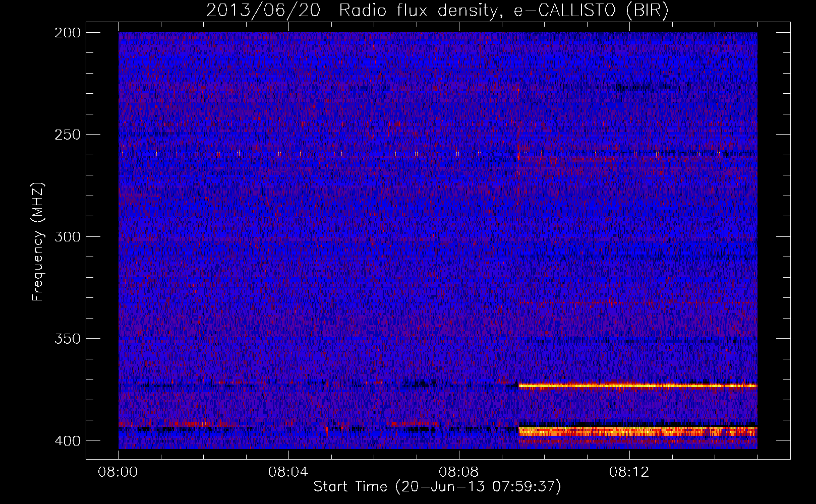Click the 200 frequency tick label
Image resolution: width=816 pixels, height=504 pixels.
tap(67, 33)
